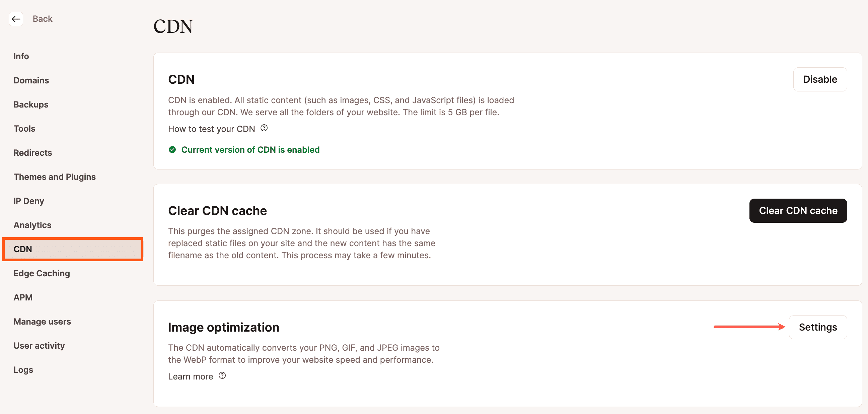Click the question icon next to Learn more
The width and height of the screenshot is (868, 414).
point(222,375)
